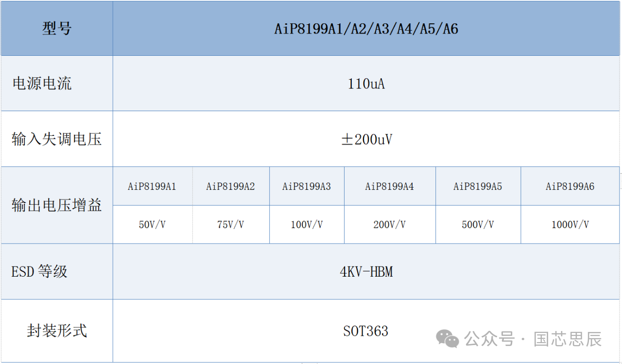Select the 电源电流 row label

click(x=42, y=83)
